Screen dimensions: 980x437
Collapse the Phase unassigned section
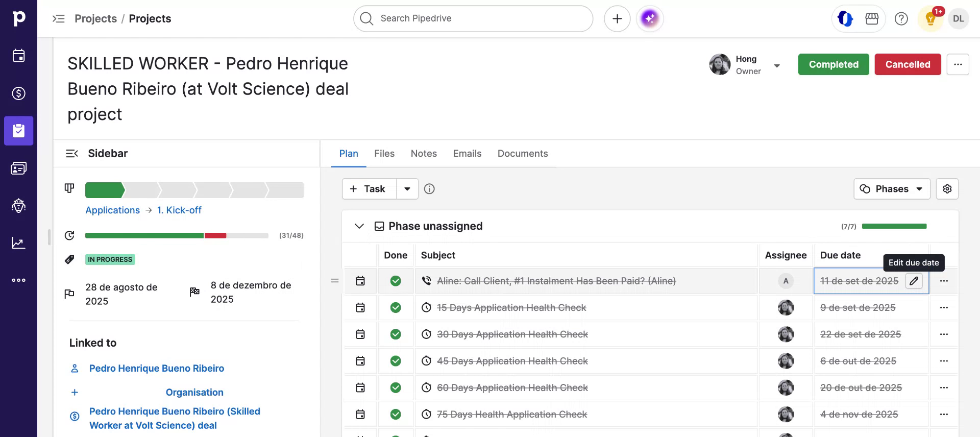(x=359, y=226)
